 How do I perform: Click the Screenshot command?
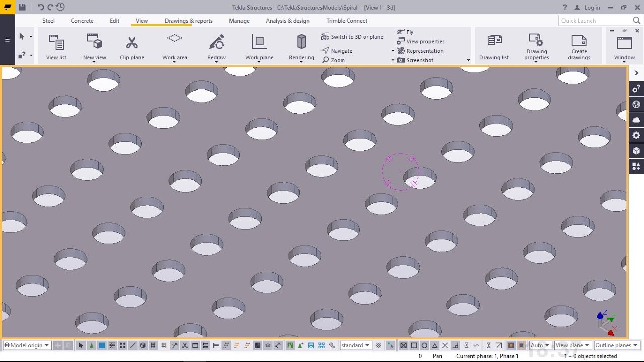coord(415,60)
